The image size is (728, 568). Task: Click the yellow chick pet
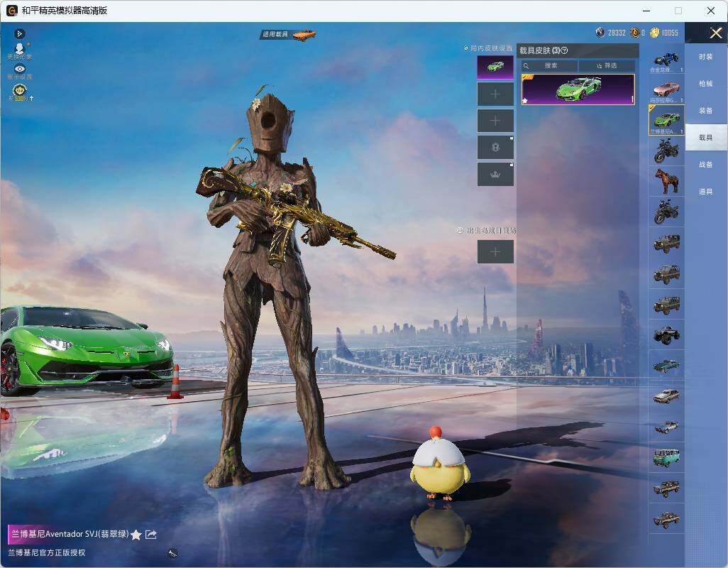[439, 464]
